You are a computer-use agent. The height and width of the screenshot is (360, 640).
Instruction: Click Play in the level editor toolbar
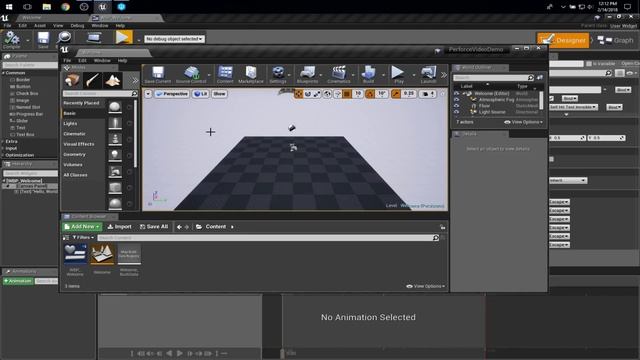(x=398, y=75)
